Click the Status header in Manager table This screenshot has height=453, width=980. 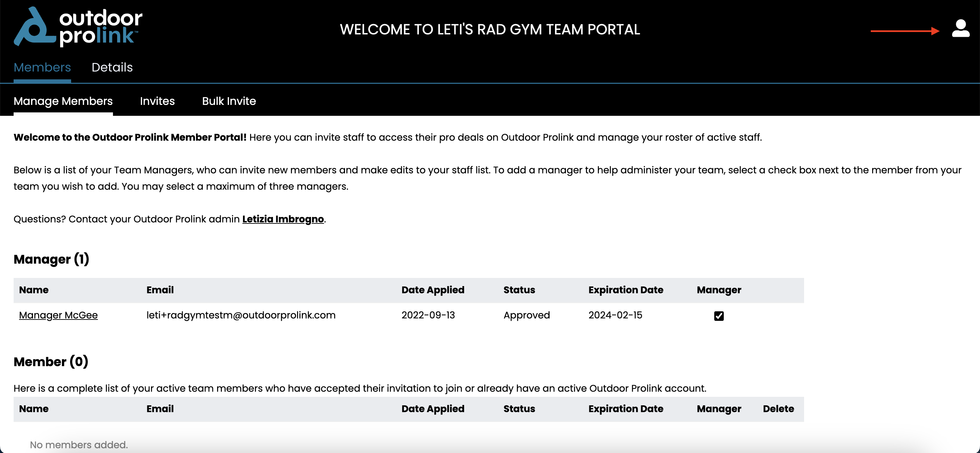pos(519,290)
